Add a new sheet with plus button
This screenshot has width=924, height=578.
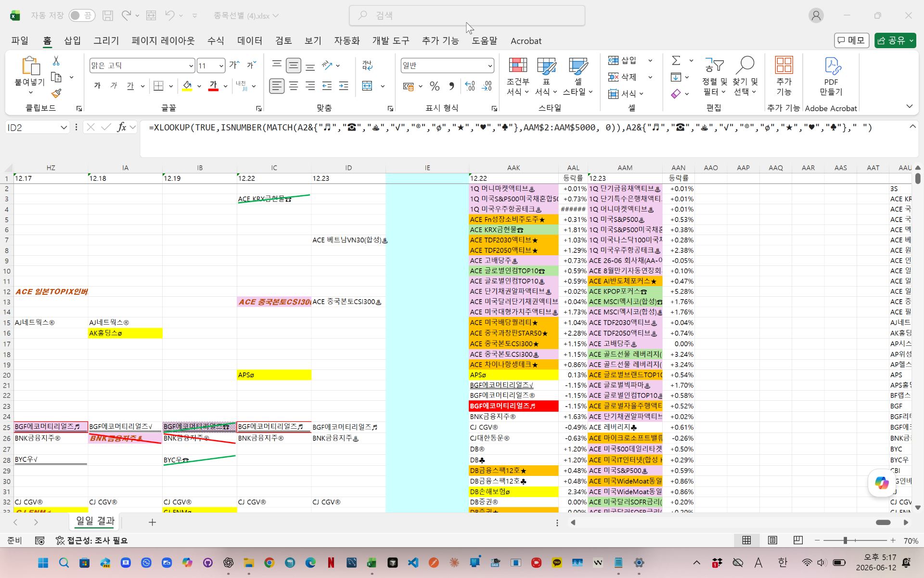[x=152, y=522]
